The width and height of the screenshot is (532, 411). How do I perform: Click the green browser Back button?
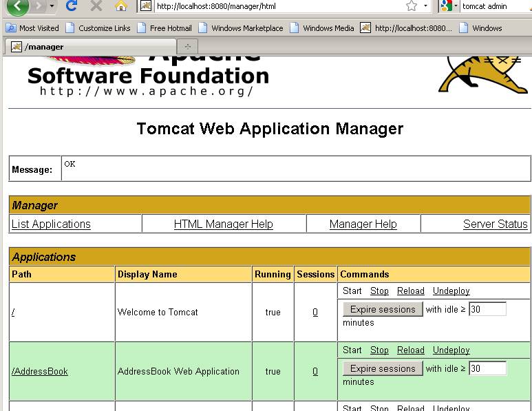point(17,6)
